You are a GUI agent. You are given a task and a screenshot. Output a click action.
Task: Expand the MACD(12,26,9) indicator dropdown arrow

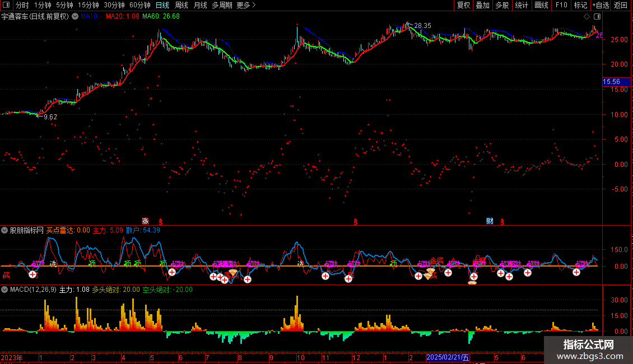[4, 290]
